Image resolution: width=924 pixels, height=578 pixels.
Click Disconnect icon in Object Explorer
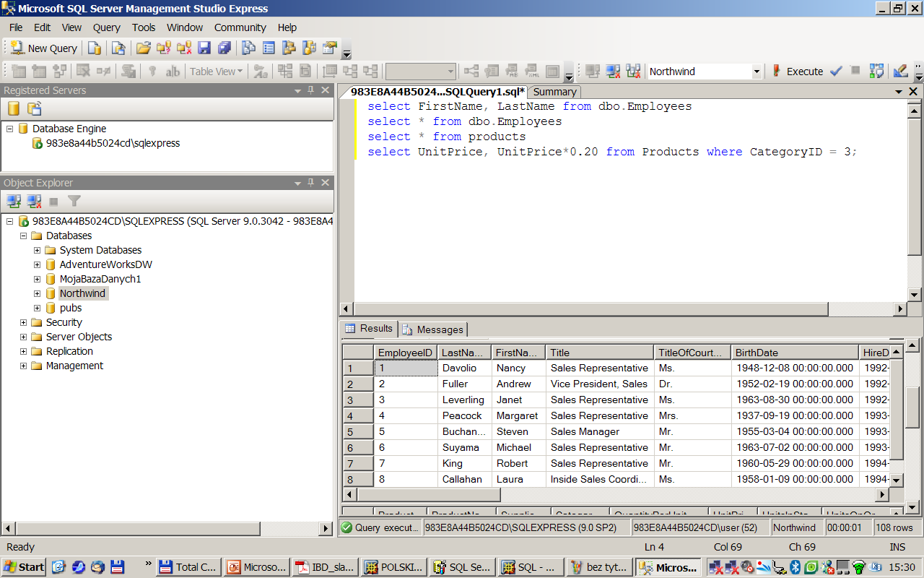(34, 201)
